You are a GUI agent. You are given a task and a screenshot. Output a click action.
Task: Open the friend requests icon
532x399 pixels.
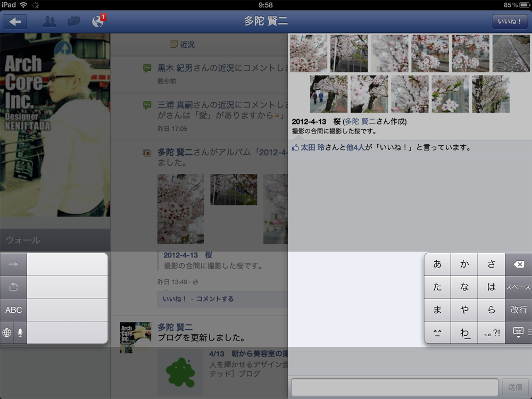click(x=49, y=22)
